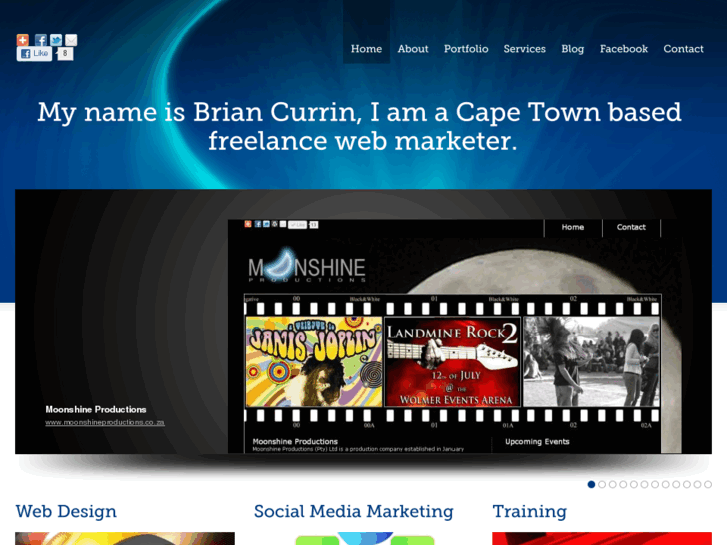Select the third slideshow pagination dot

tap(612, 484)
